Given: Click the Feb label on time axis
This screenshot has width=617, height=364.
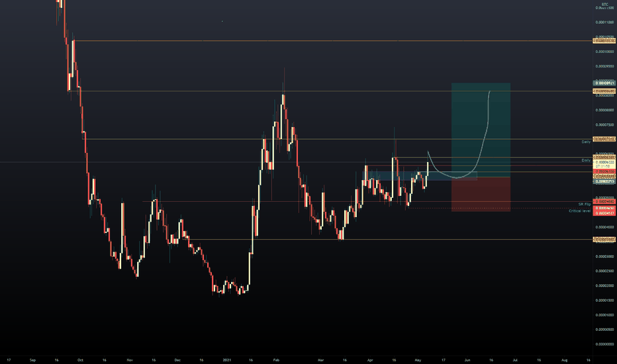Looking at the screenshot, I should pos(276,360).
